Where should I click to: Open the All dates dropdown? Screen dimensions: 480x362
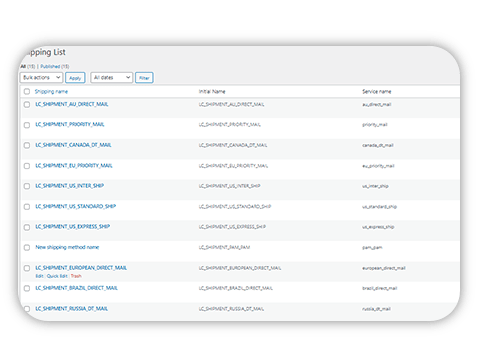point(112,77)
